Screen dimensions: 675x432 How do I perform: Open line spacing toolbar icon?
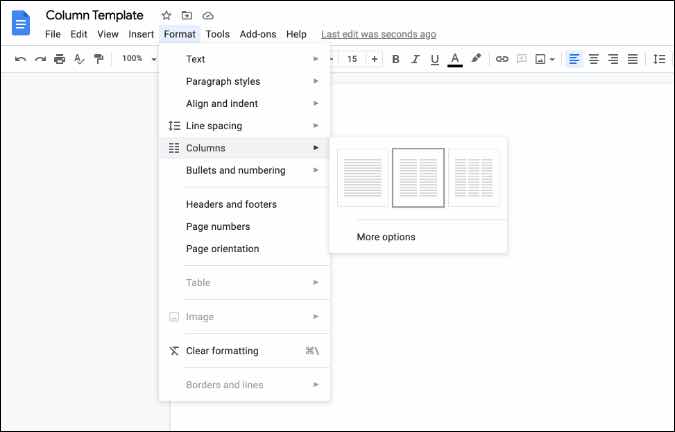tap(659, 59)
